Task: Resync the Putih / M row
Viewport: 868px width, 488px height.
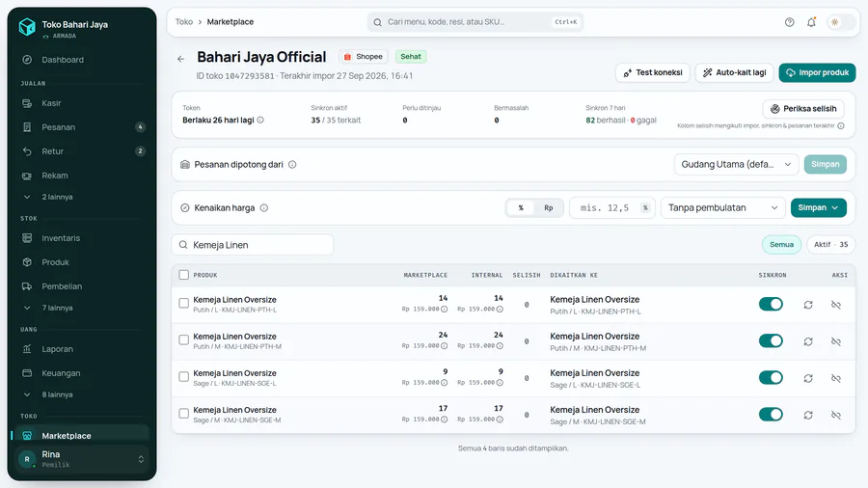Action: (x=808, y=341)
